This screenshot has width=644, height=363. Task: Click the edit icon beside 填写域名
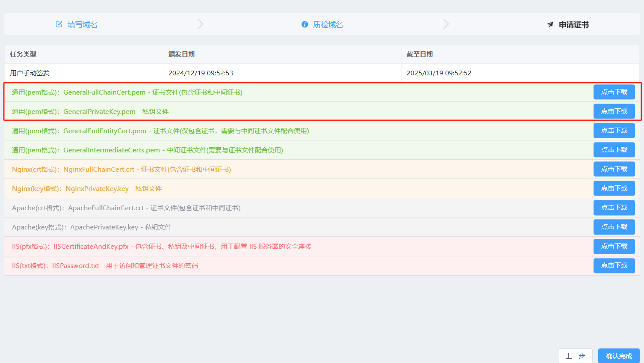tap(59, 24)
